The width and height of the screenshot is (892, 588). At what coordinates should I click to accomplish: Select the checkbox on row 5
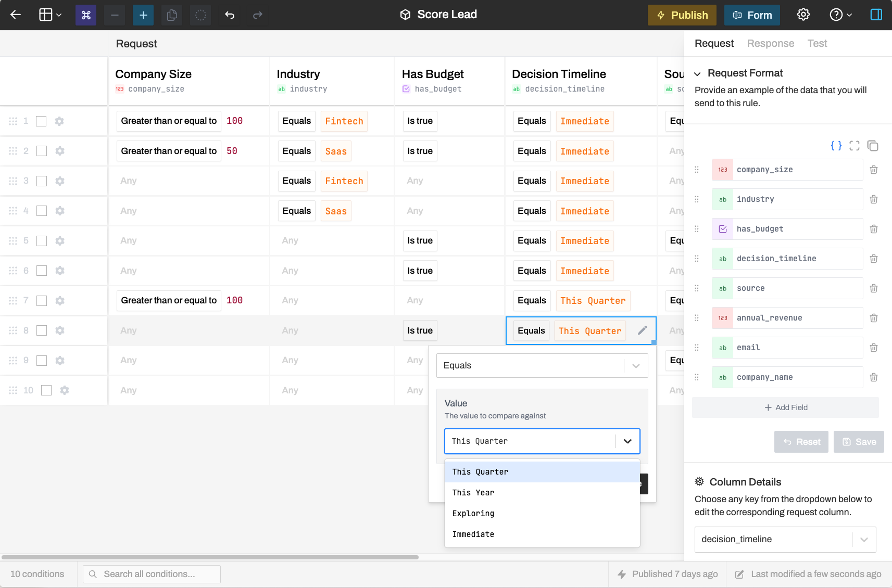coord(41,240)
